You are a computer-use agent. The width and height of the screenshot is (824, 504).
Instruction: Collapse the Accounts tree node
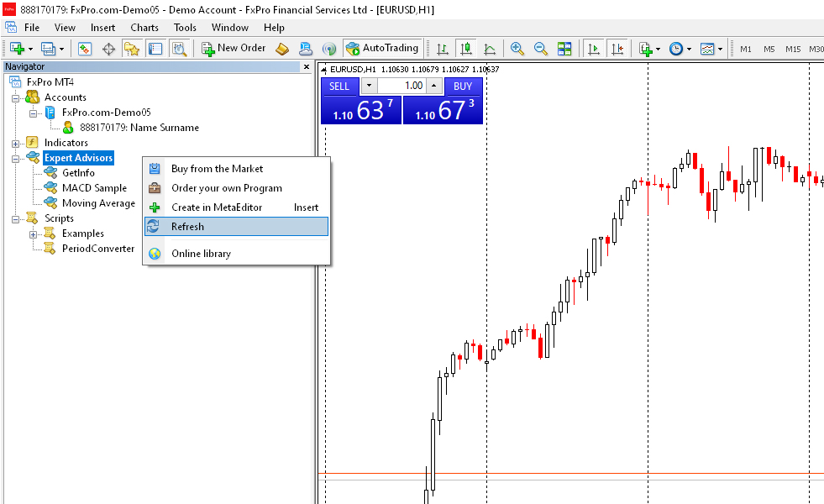point(15,98)
